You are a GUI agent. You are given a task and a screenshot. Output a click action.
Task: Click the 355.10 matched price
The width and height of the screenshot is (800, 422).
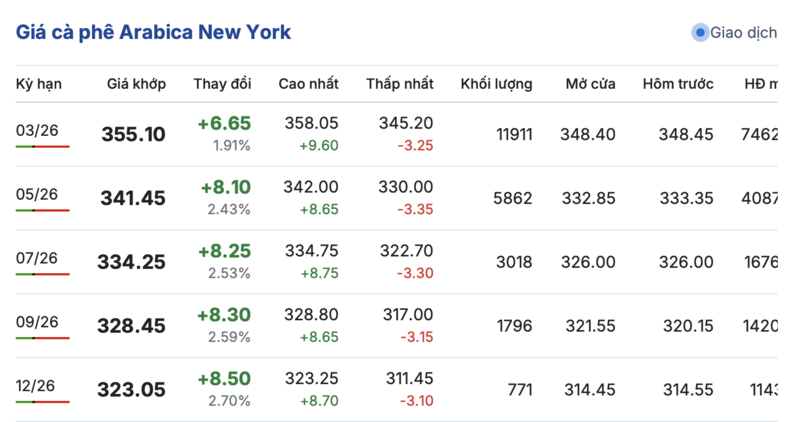pyautogui.click(x=133, y=134)
